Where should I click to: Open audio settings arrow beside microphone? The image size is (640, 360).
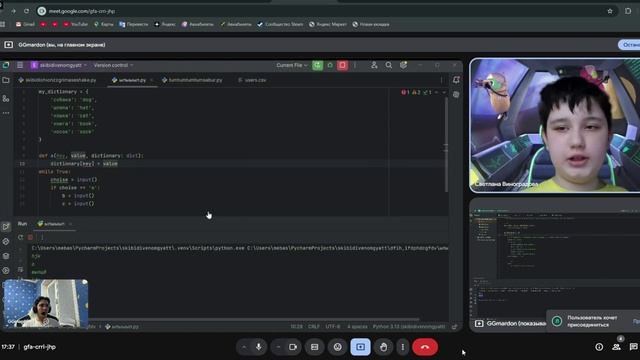[244, 347]
